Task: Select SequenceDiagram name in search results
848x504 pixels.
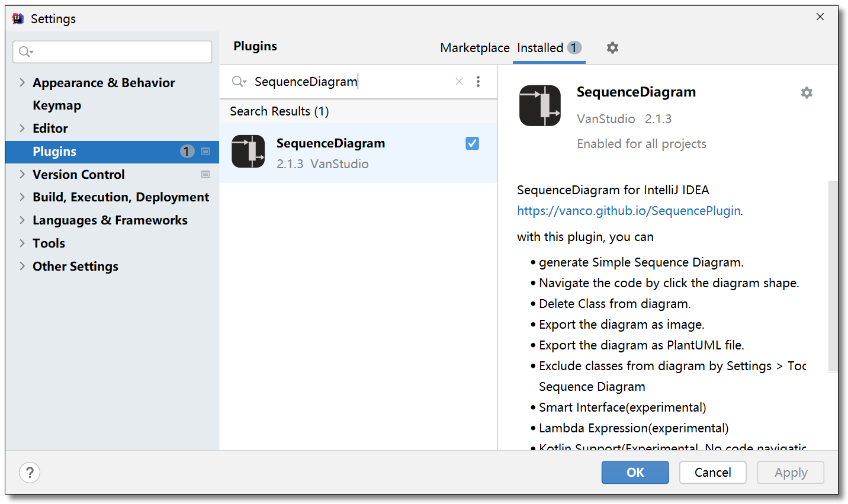Action: point(330,143)
